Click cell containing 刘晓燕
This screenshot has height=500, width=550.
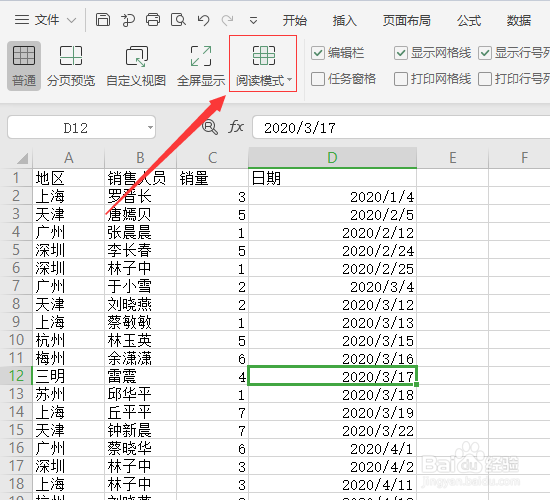click(140, 304)
